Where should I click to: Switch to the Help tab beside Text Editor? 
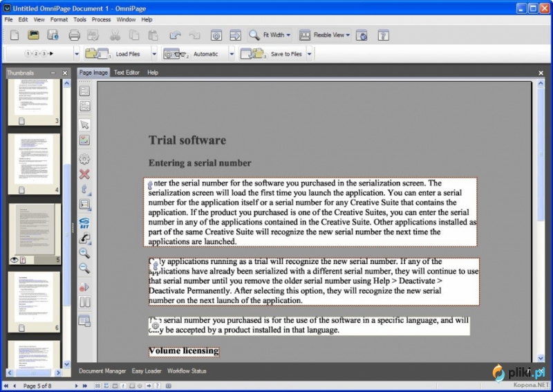pos(153,73)
